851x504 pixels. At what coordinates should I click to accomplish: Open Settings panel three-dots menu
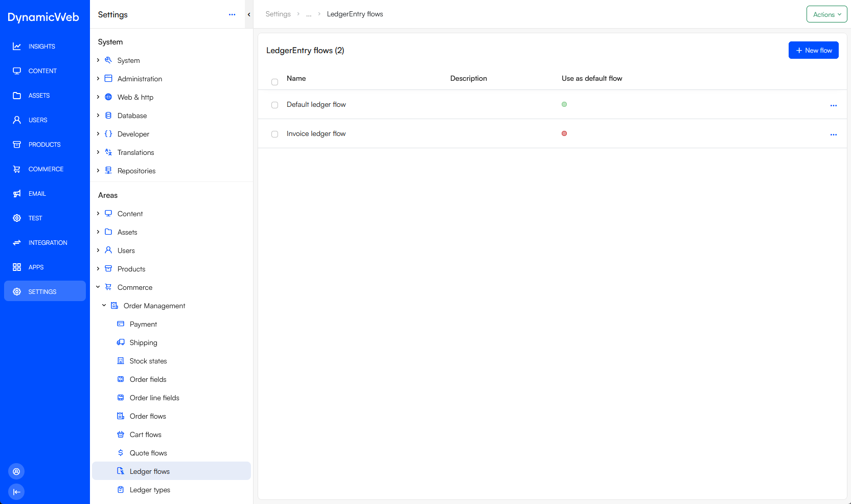coord(232,15)
